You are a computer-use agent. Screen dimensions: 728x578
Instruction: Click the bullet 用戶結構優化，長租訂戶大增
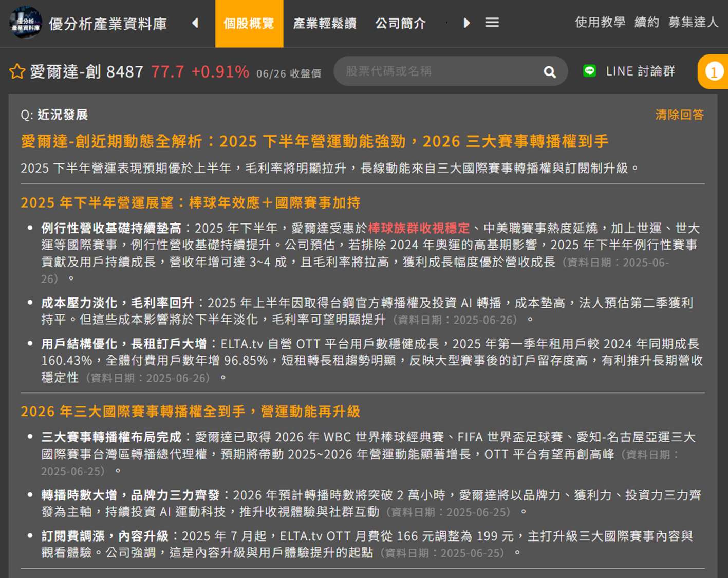[124, 344]
